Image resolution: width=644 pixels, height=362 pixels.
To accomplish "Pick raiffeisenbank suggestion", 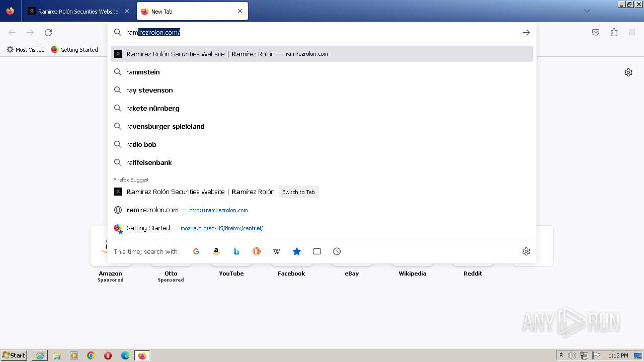I will tap(322, 162).
